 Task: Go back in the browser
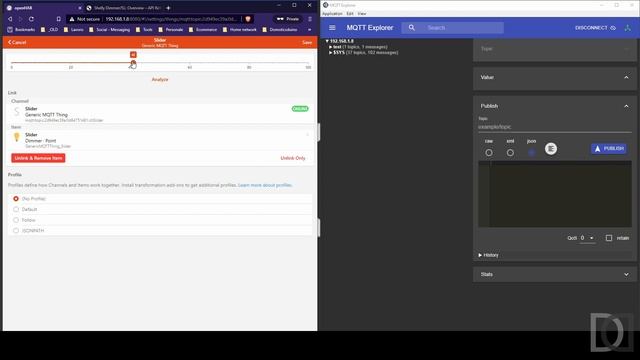click(10, 19)
